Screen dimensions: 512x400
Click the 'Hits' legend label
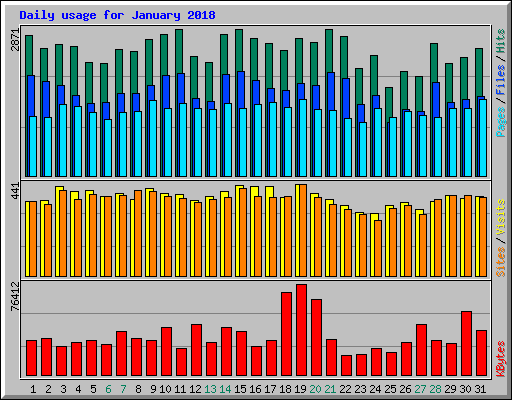(500, 41)
